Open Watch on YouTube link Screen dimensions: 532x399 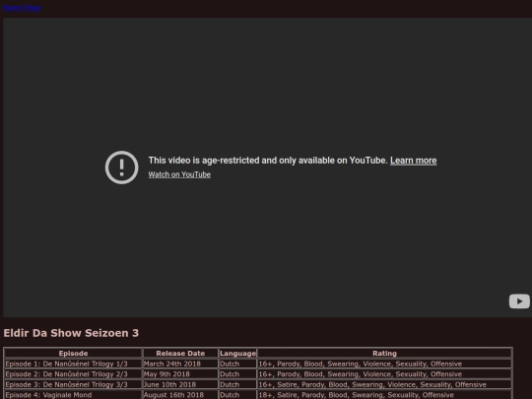pyautogui.click(x=179, y=174)
